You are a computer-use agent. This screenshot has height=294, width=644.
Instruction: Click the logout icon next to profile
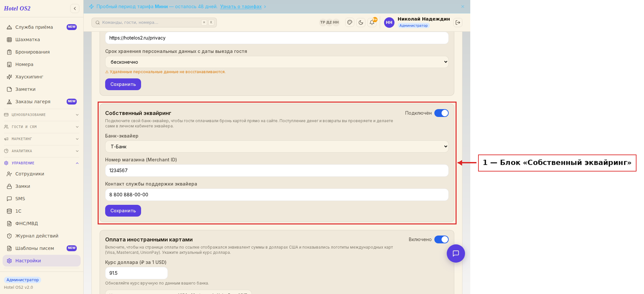458,23
